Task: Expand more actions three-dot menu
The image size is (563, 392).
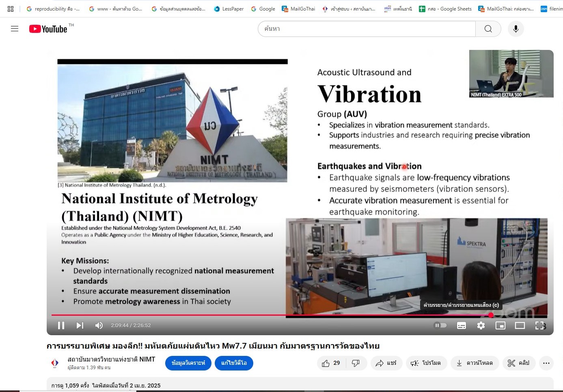Action: (x=546, y=363)
